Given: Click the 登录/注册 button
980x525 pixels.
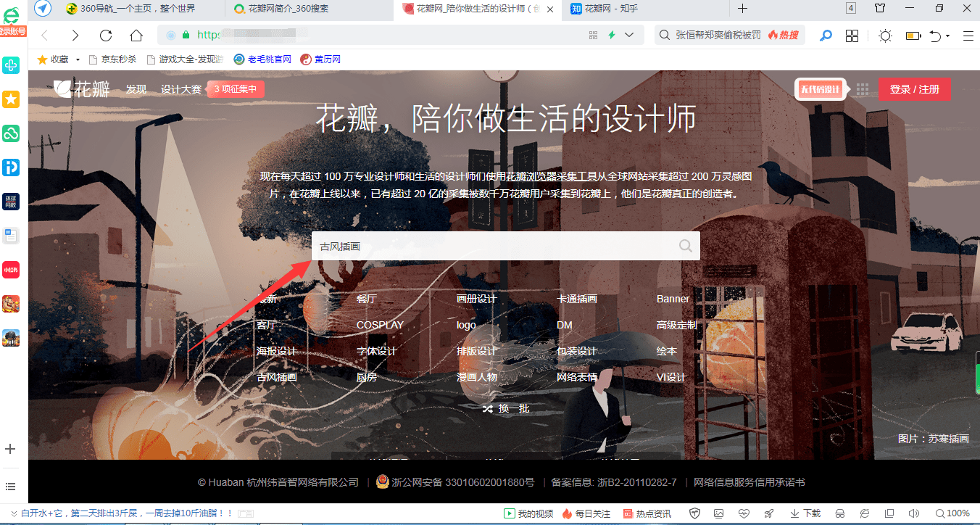Looking at the screenshot, I should pos(914,88).
